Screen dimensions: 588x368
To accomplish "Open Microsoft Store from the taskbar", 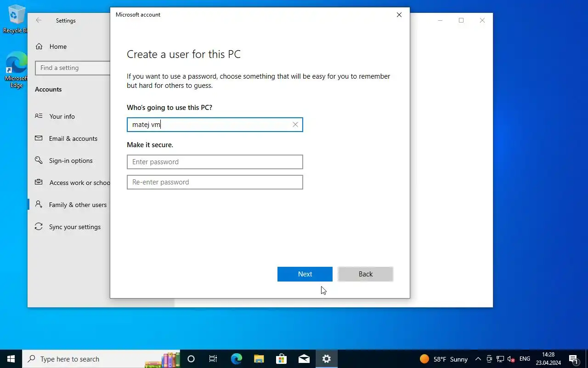I will (x=281, y=359).
